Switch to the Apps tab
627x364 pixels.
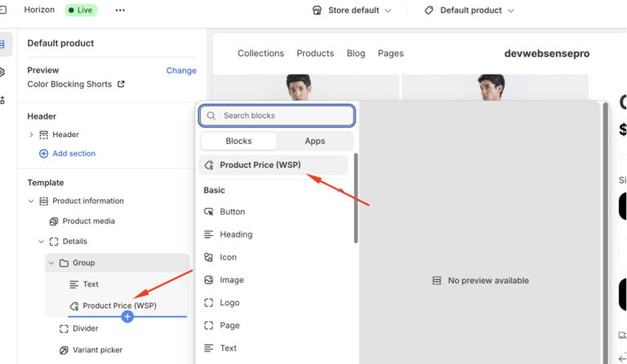coord(314,141)
